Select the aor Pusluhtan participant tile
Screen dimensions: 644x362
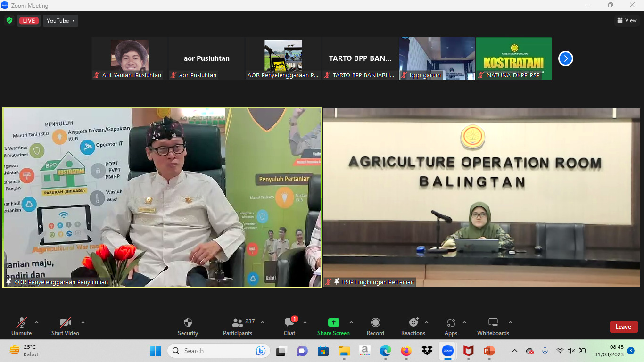(206, 58)
